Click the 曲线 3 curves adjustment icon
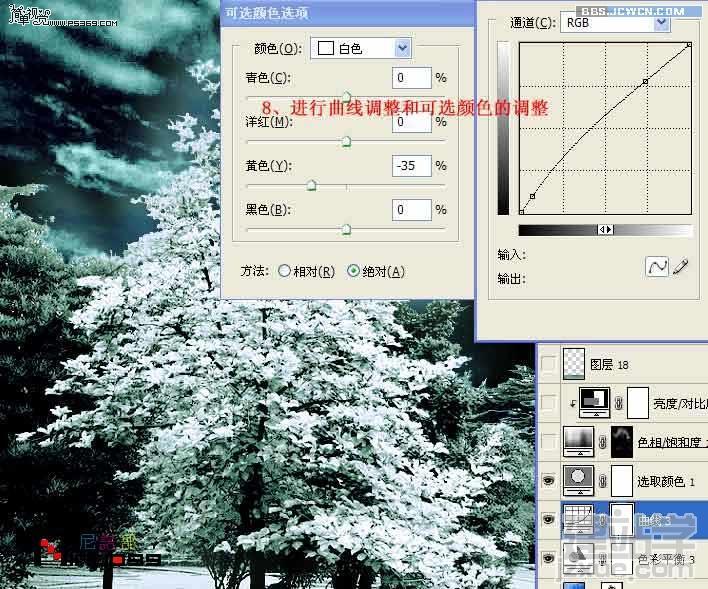The height and width of the screenshot is (589, 708). pyautogui.click(x=578, y=519)
